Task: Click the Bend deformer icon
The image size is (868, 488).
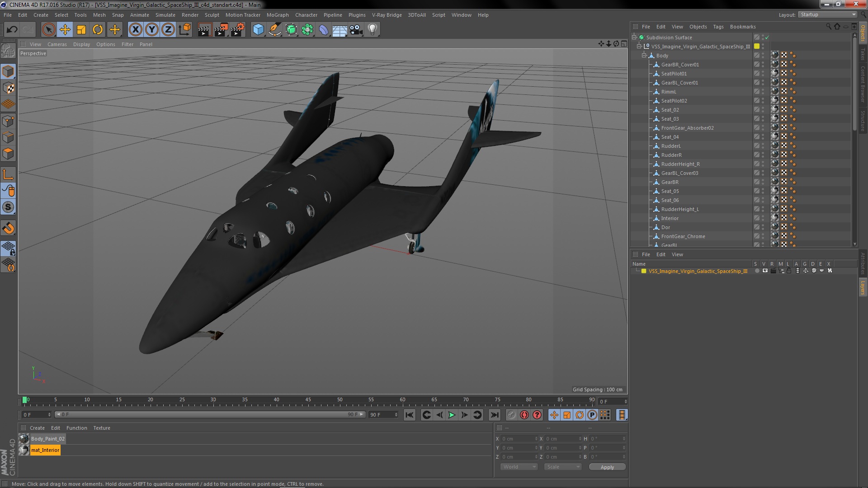Action: point(324,30)
